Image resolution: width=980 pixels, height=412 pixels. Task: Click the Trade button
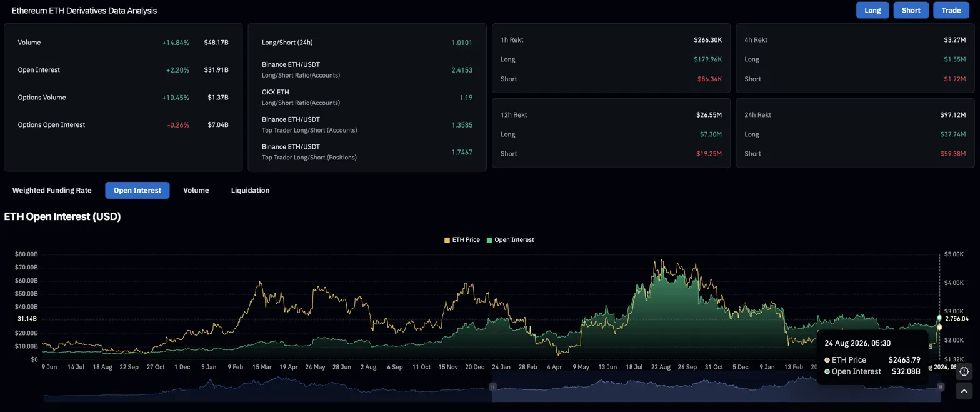[x=951, y=10]
